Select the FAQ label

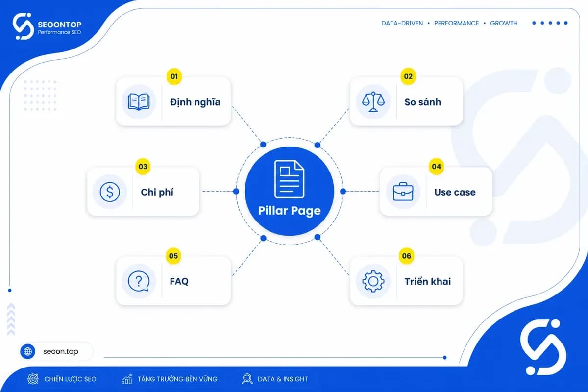coord(179,281)
